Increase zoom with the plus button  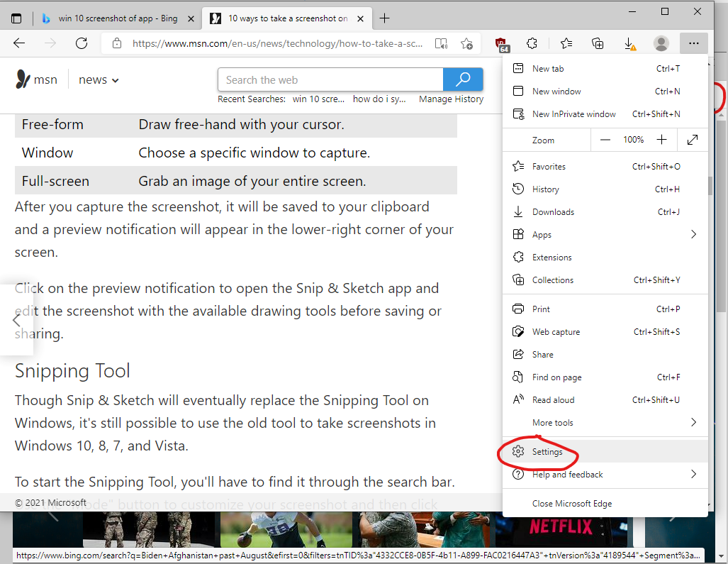coord(661,140)
